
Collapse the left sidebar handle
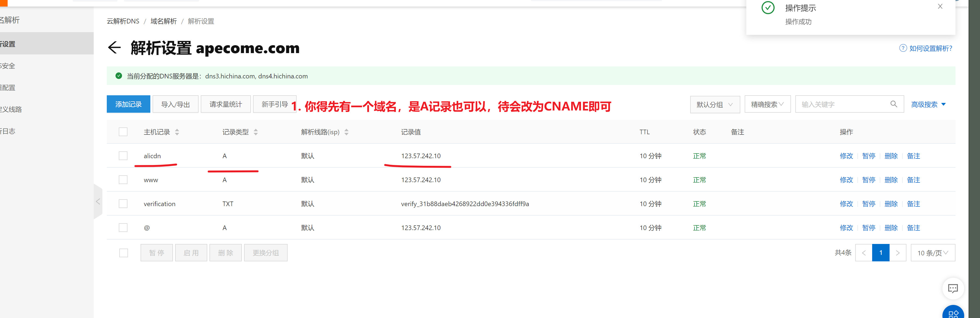coord(98,201)
